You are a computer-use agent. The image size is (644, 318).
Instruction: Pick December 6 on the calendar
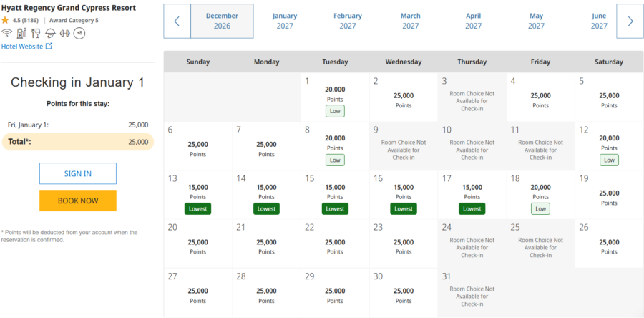click(x=198, y=146)
